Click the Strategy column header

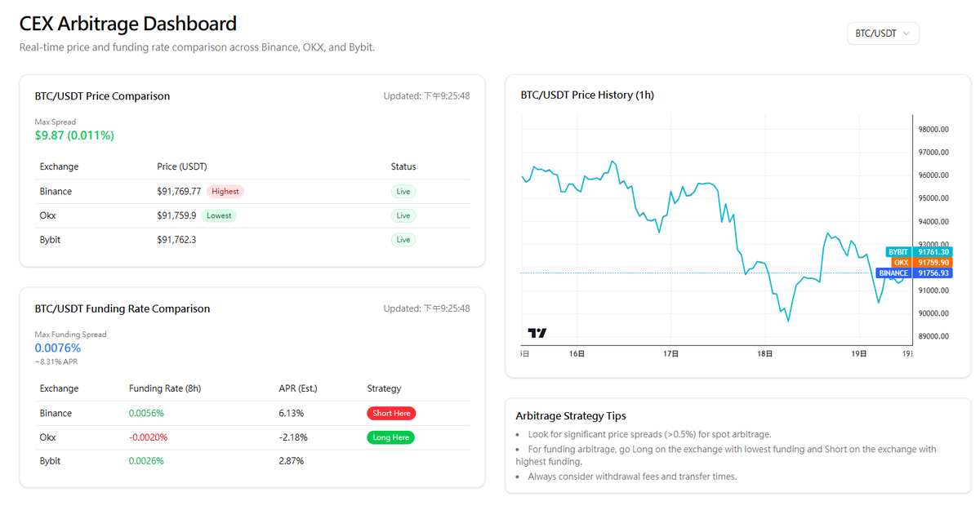coord(385,388)
